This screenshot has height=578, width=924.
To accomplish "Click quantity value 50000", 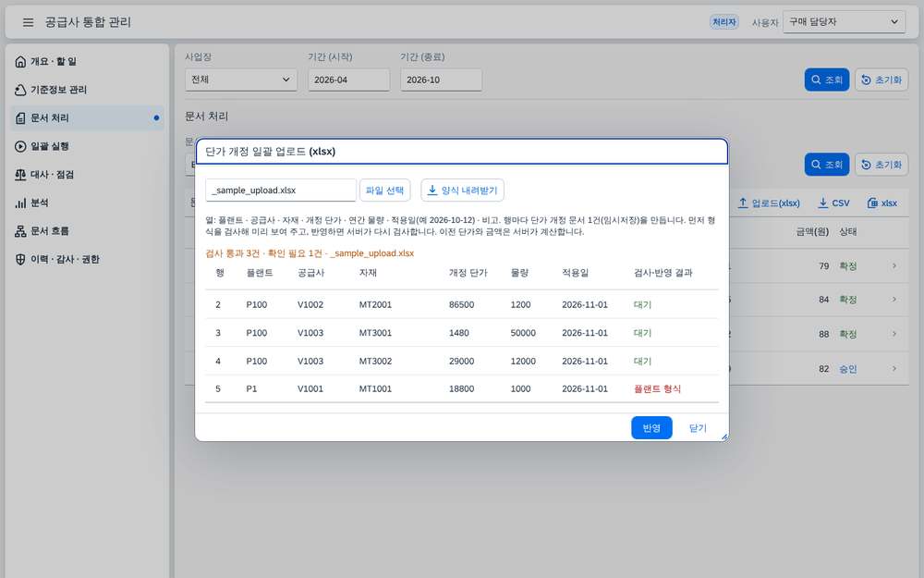I will click(523, 333).
